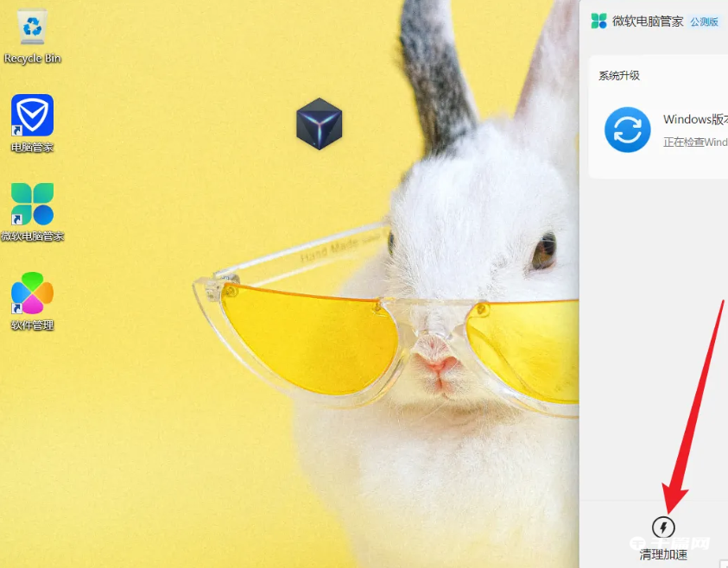Click the Windows版本 update title text
Screen dimensions: 728x568
coord(695,120)
